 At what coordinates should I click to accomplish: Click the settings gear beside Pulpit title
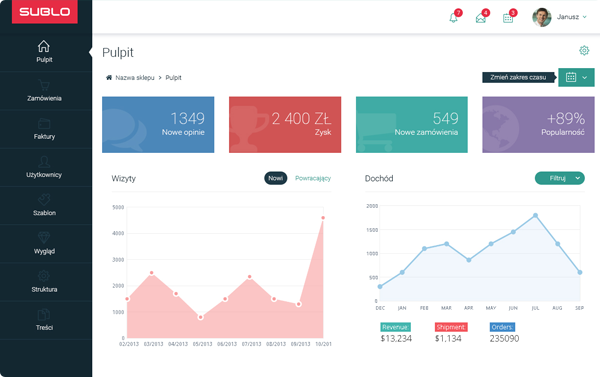[x=584, y=51]
